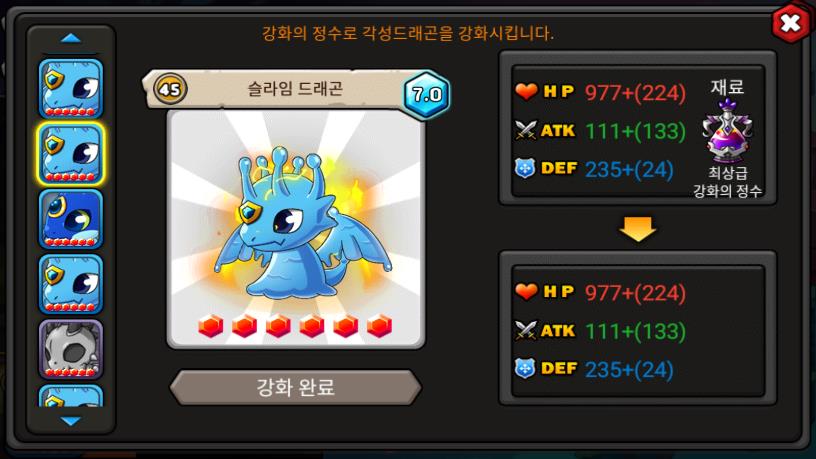Click the ATK crossed swords icon in the top panel

(x=526, y=130)
